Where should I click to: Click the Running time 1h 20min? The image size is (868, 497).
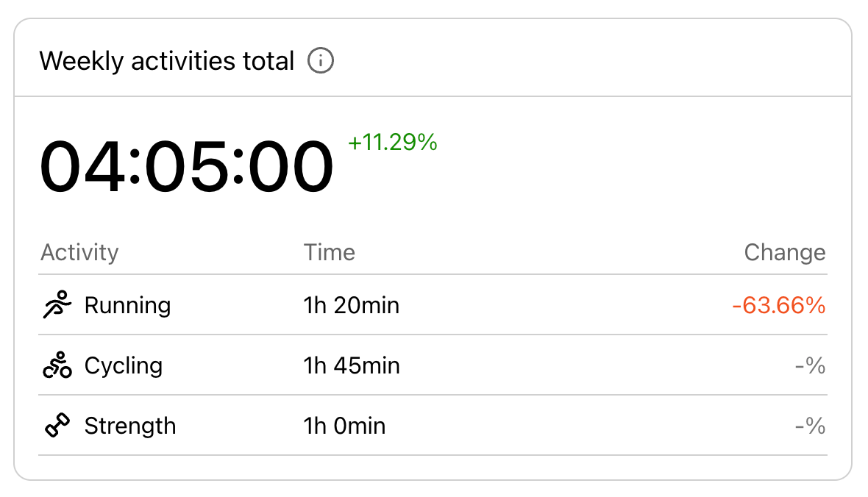[351, 305]
